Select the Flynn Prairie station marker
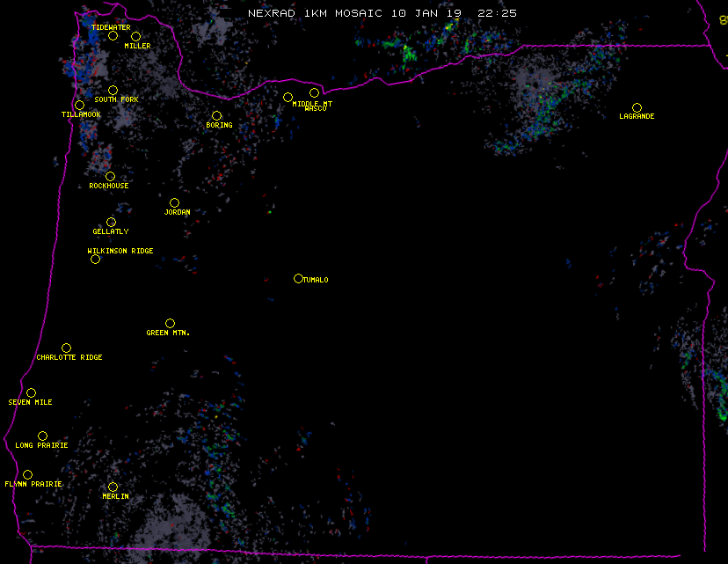The image size is (728, 564). [x=27, y=475]
